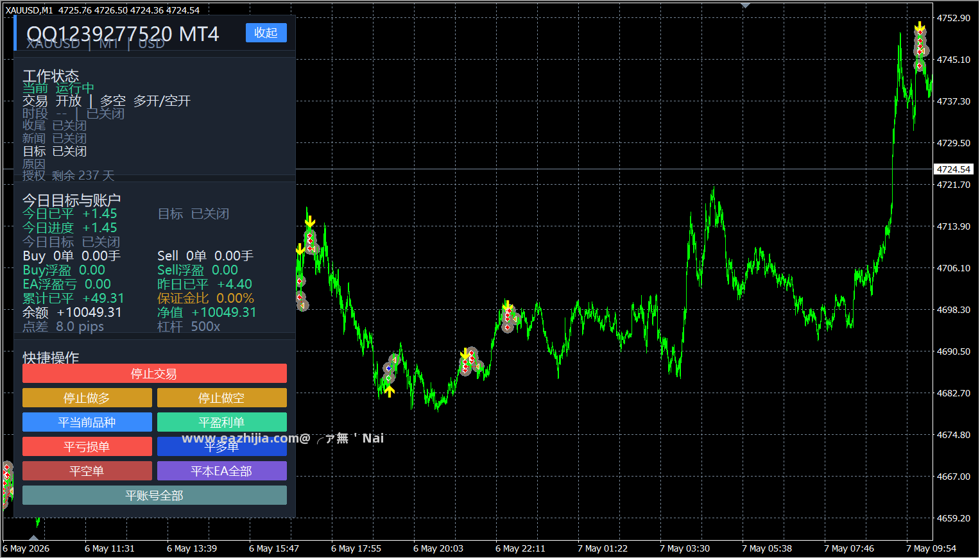
Task: Click the 停止做多 button
Action: (x=87, y=398)
